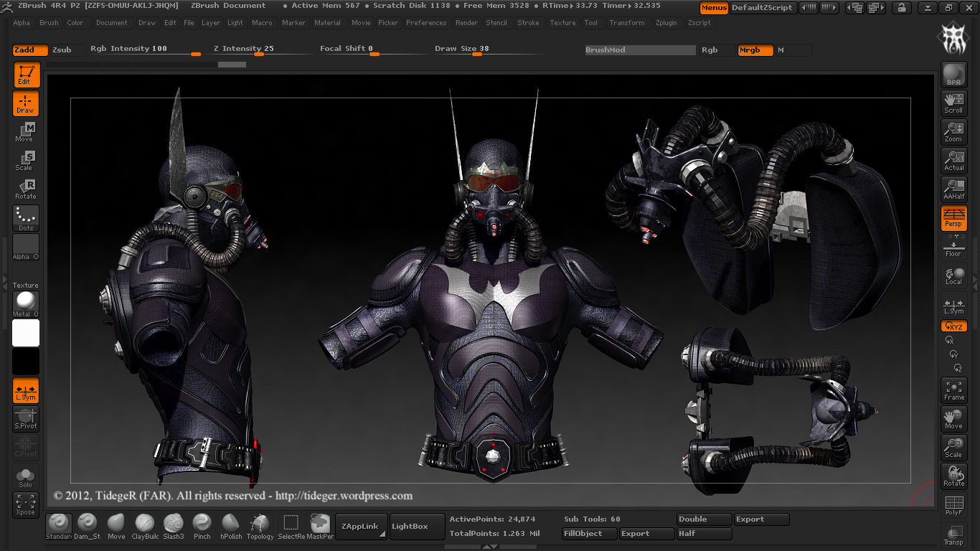Toggle Edit mode on
Viewport: 980px width, 551px height.
[26, 75]
